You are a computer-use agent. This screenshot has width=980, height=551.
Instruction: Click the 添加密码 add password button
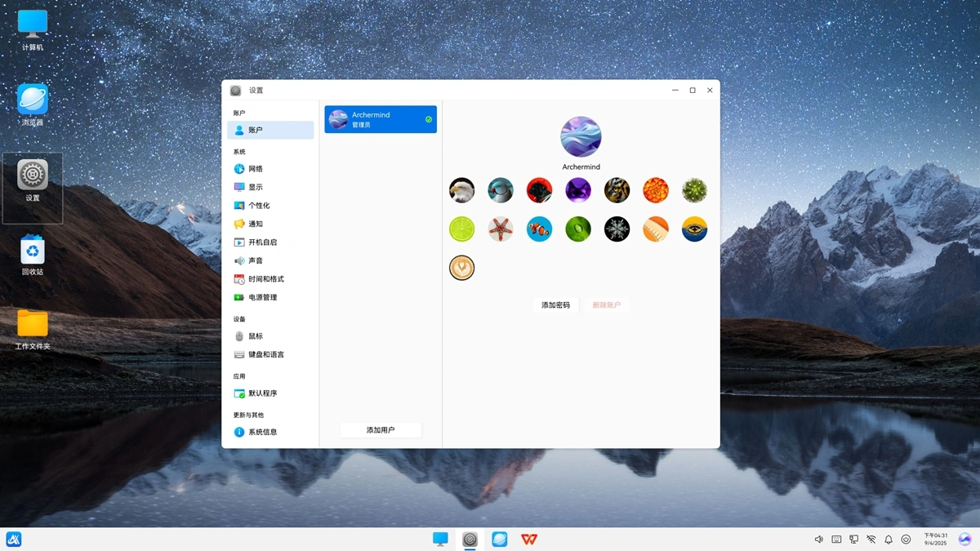pyautogui.click(x=555, y=305)
